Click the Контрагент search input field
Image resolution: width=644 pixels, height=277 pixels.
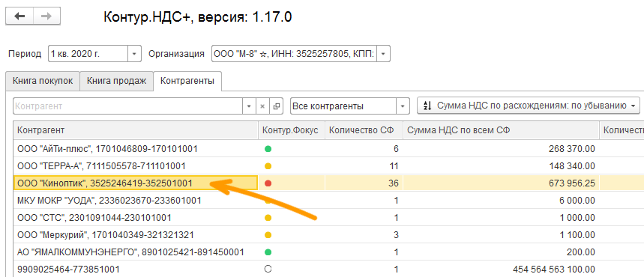128,106
